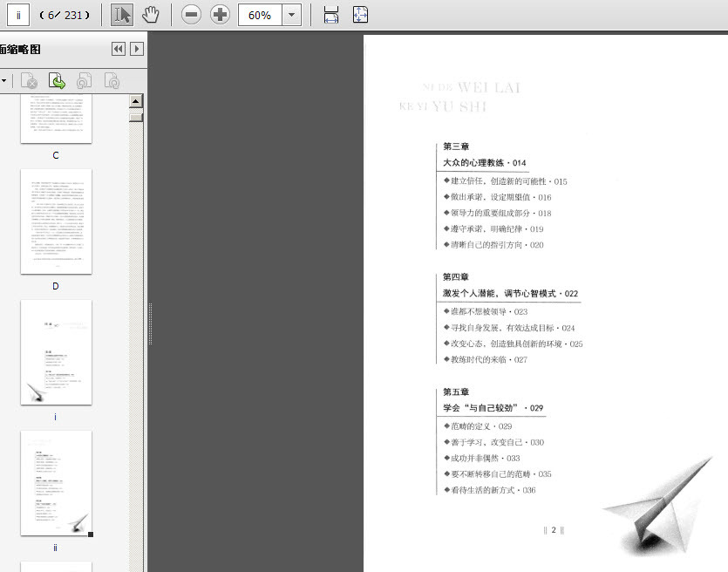Click title 激发个人潜能，调节心智模式 · 022
Viewport: 728px width, 572px height.
510,294
